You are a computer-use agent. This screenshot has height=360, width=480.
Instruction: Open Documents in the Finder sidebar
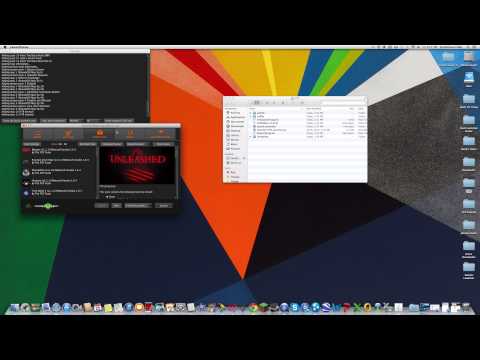[236, 122]
